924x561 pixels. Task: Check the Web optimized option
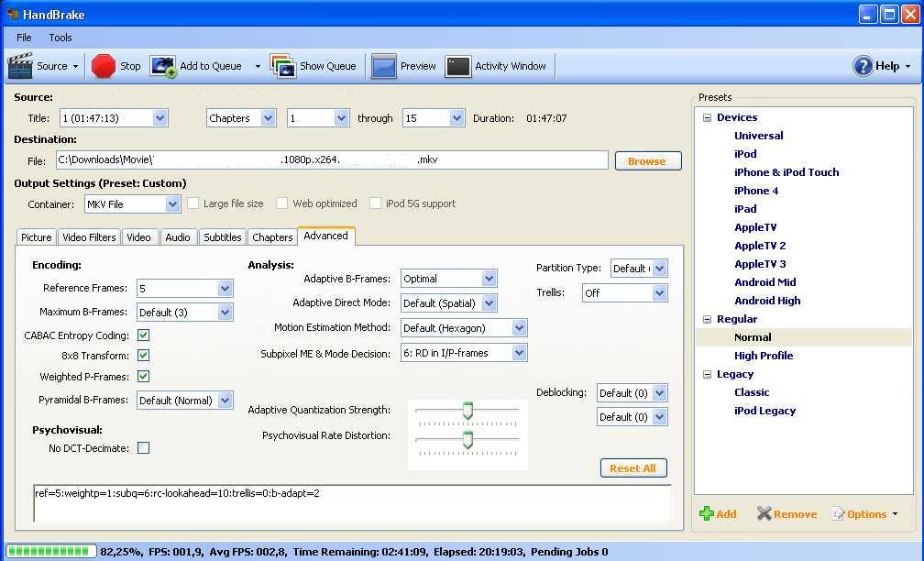pyautogui.click(x=281, y=203)
